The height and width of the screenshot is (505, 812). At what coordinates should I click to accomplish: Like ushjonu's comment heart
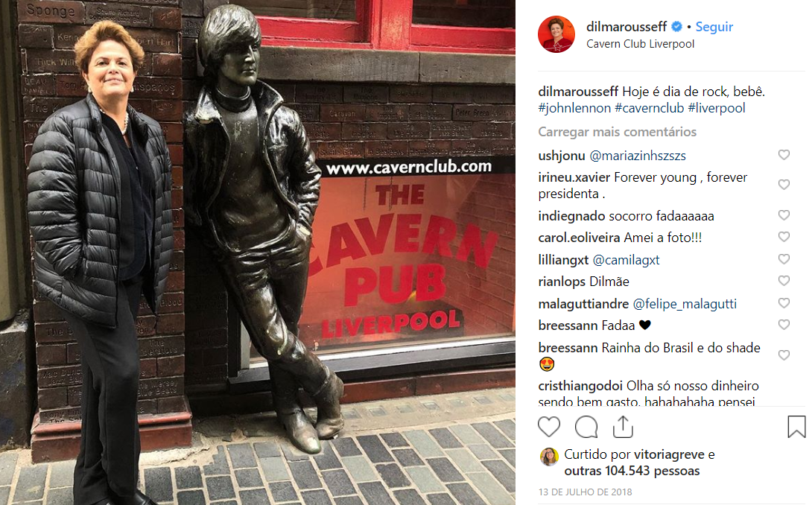click(784, 155)
